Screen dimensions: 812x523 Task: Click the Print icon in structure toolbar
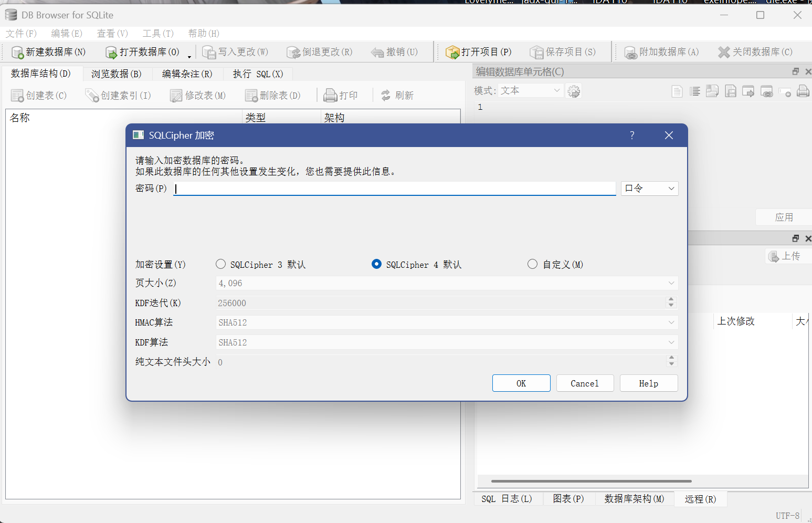[x=330, y=95]
